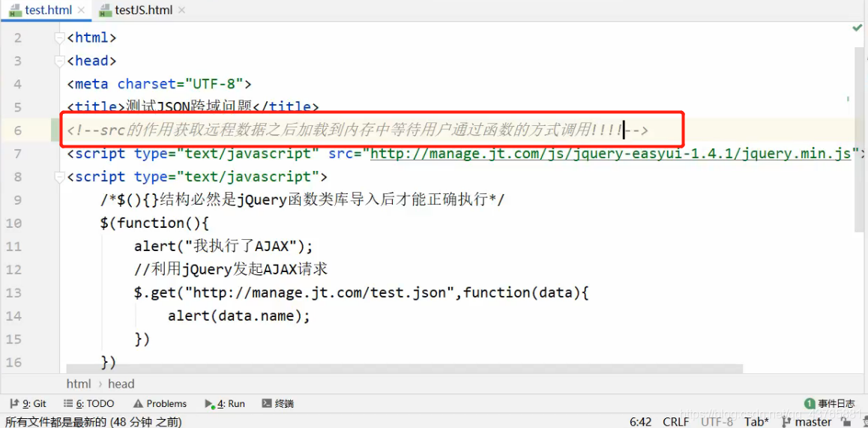Click the terminal prompt icon

point(266,403)
